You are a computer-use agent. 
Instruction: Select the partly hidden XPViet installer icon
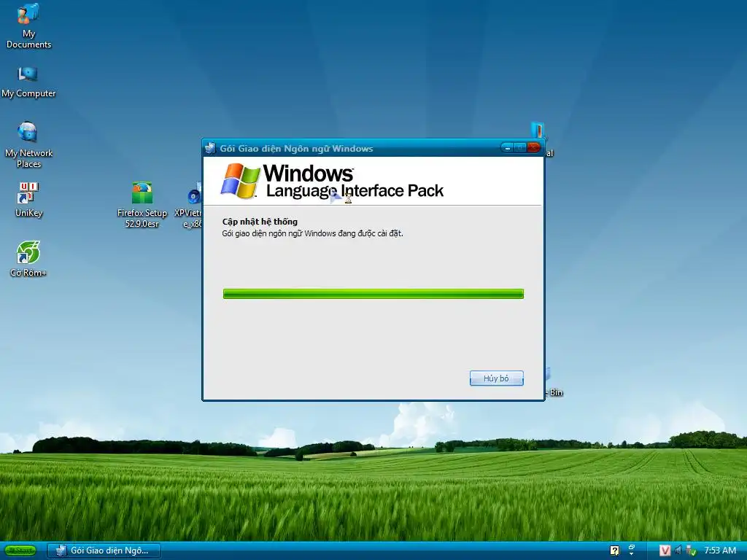click(x=189, y=204)
